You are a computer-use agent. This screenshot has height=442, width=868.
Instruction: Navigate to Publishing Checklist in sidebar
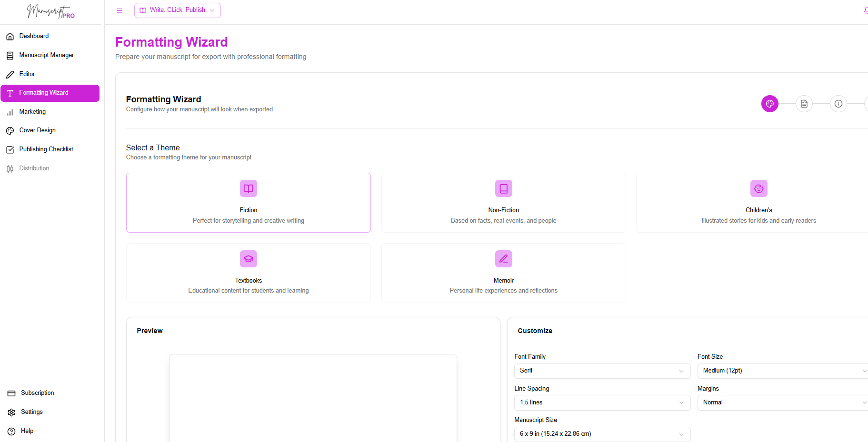(x=46, y=149)
